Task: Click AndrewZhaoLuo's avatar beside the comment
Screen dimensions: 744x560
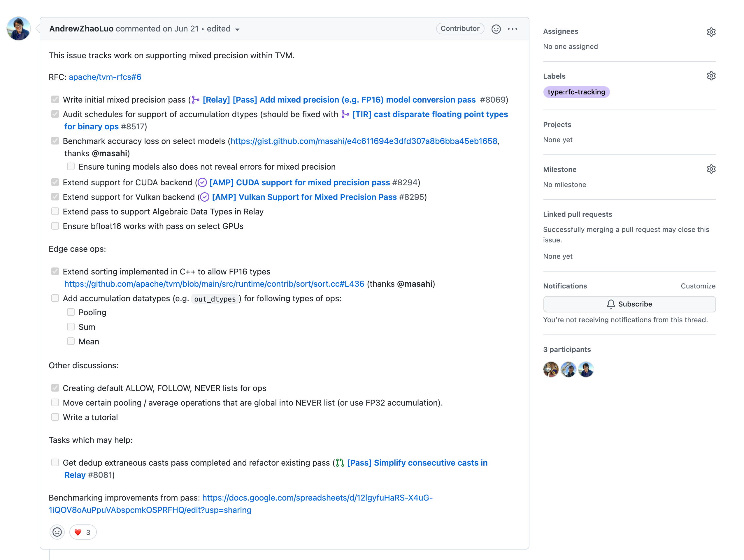Action: pyautogui.click(x=19, y=29)
